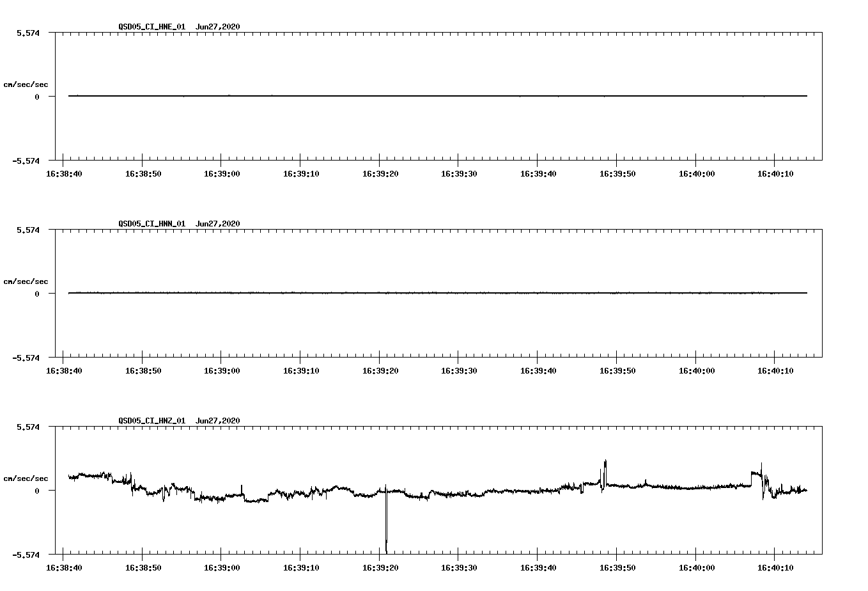Click the 16:39:00 time label under the HNE plot

pos(221,173)
